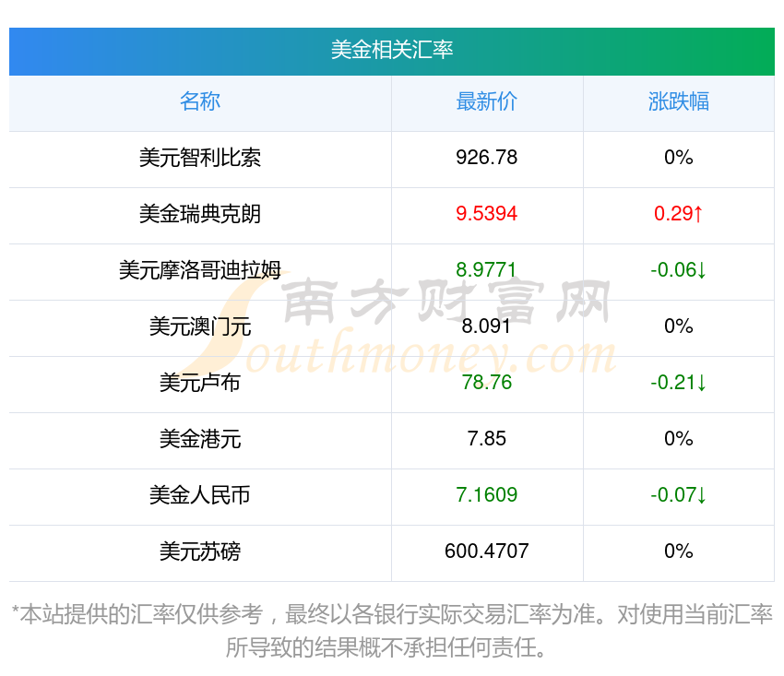
Task: Click the green price 8.9771
Action: click(x=486, y=270)
